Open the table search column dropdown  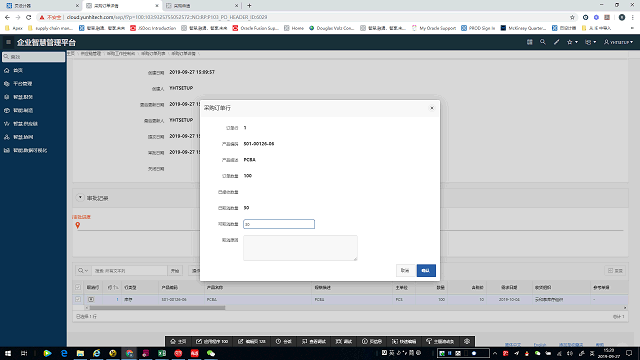click(x=83, y=271)
